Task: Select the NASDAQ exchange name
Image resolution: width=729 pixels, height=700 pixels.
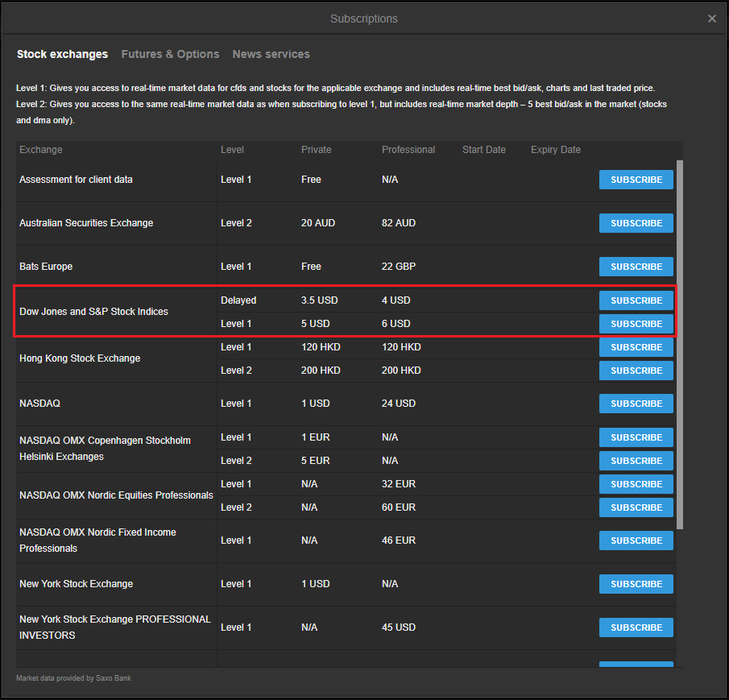Action: 40,404
